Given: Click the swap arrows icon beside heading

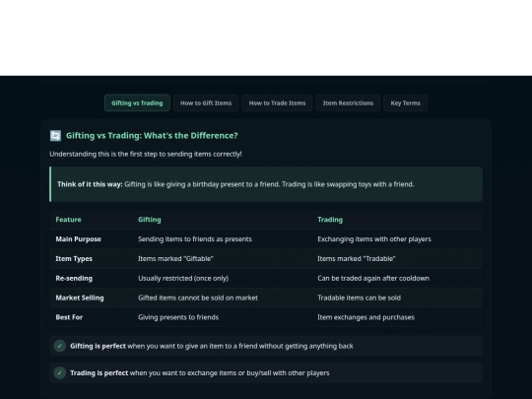Looking at the screenshot, I should (55, 135).
